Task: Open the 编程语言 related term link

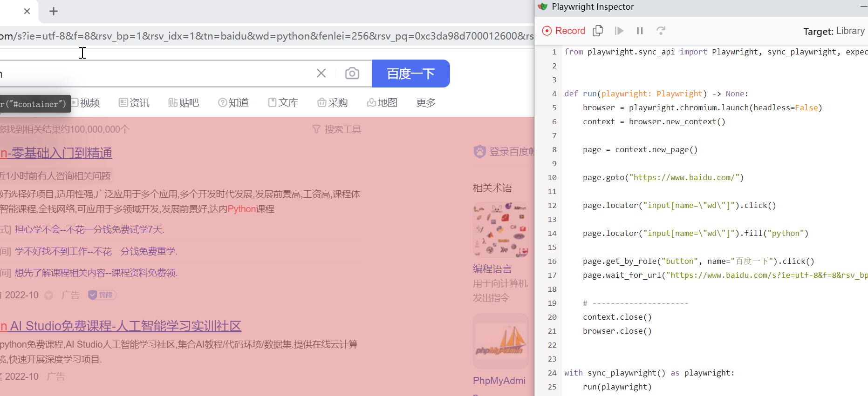Action: 492,269
